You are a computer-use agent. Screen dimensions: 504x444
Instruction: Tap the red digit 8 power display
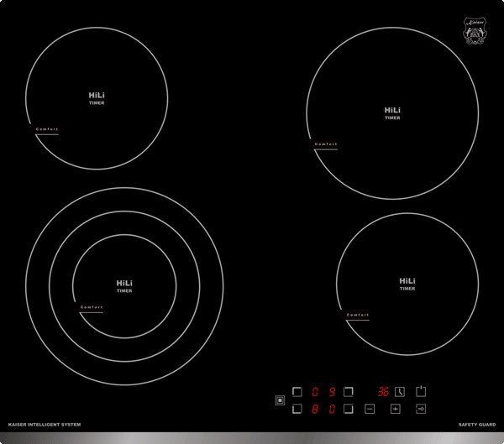(x=315, y=409)
